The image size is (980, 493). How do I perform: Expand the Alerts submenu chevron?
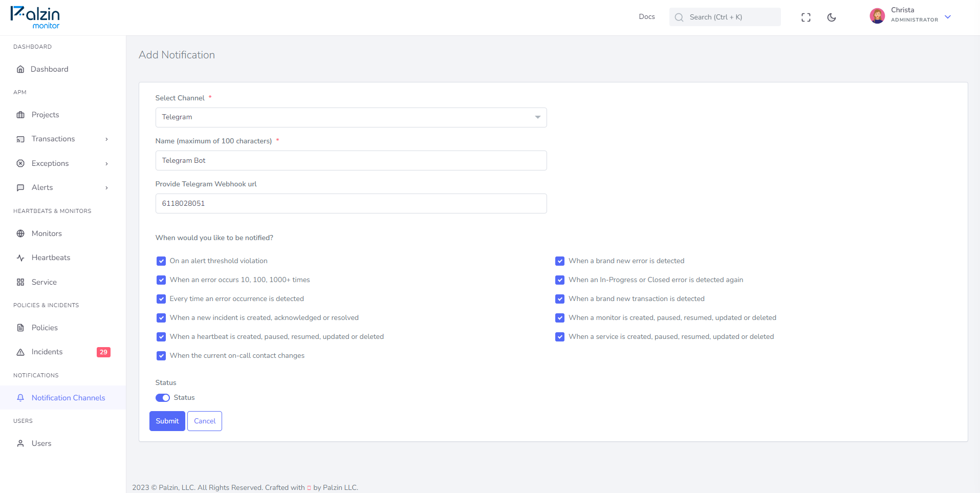pyautogui.click(x=106, y=188)
